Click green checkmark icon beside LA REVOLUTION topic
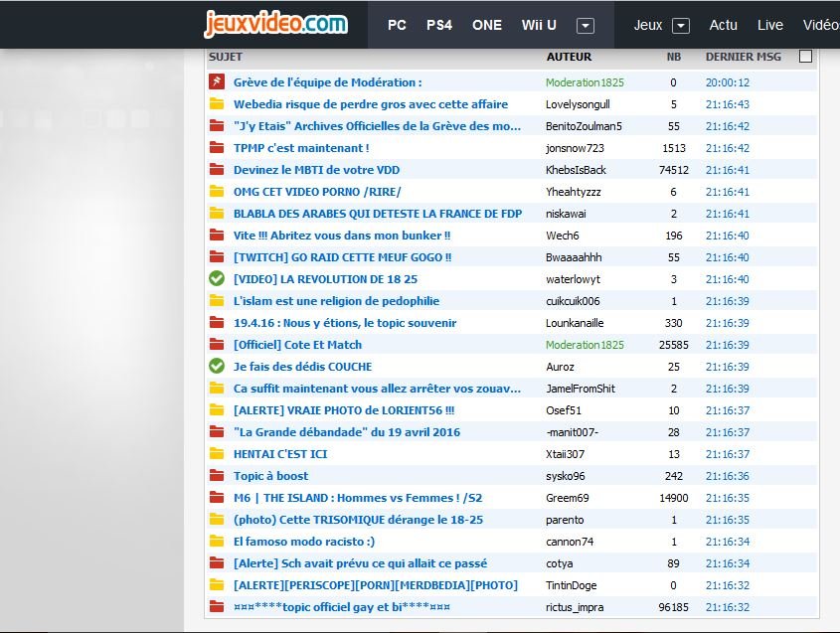 point(217,279)
